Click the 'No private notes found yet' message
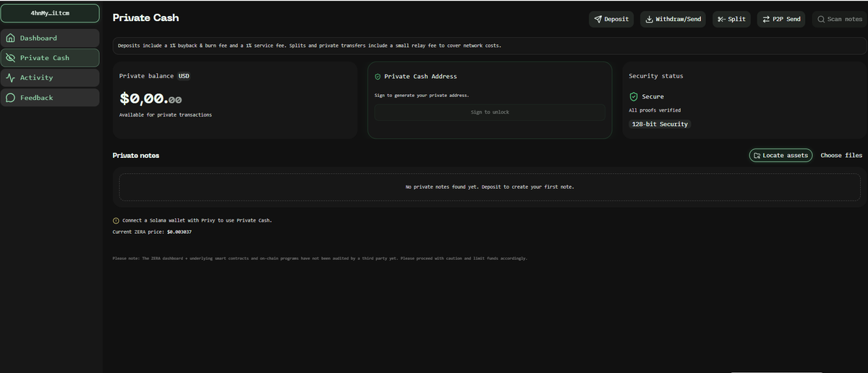 pos(490,187)
